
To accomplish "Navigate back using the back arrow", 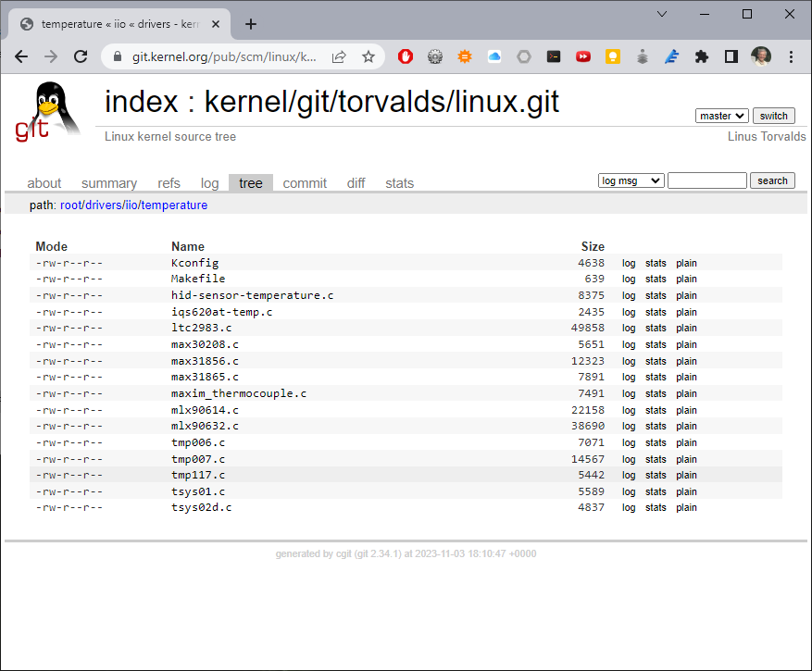I will pyautogui.click(x=20, y=56).
